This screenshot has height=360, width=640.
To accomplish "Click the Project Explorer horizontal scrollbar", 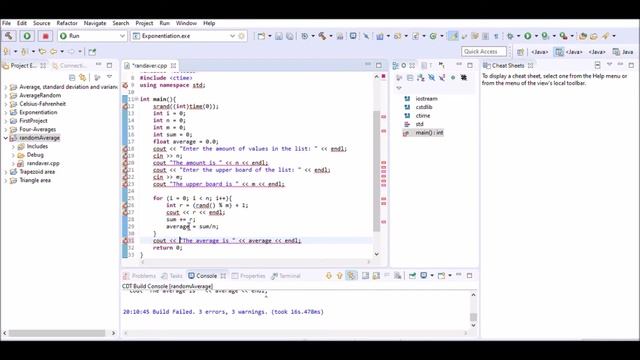I will [x=57, y=333].
